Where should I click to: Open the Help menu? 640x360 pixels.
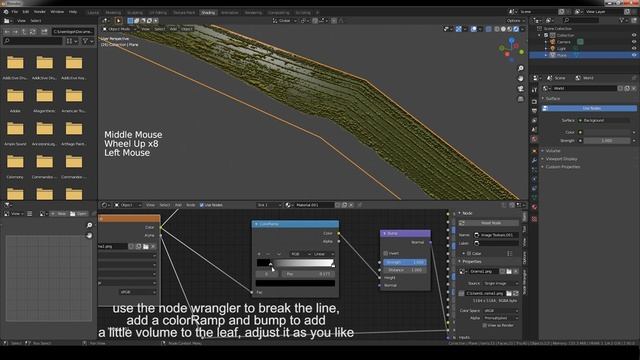(73, 12)
